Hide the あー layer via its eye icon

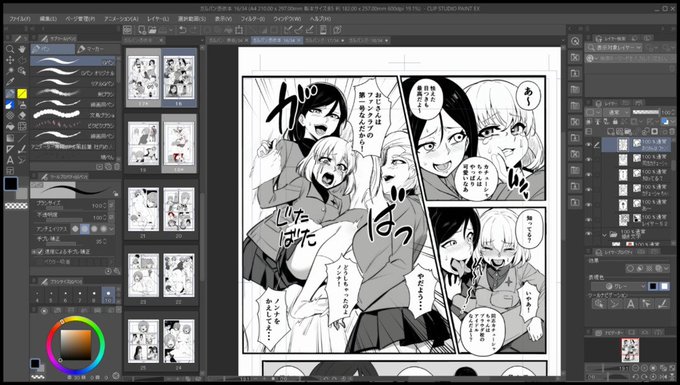[588, 204]
